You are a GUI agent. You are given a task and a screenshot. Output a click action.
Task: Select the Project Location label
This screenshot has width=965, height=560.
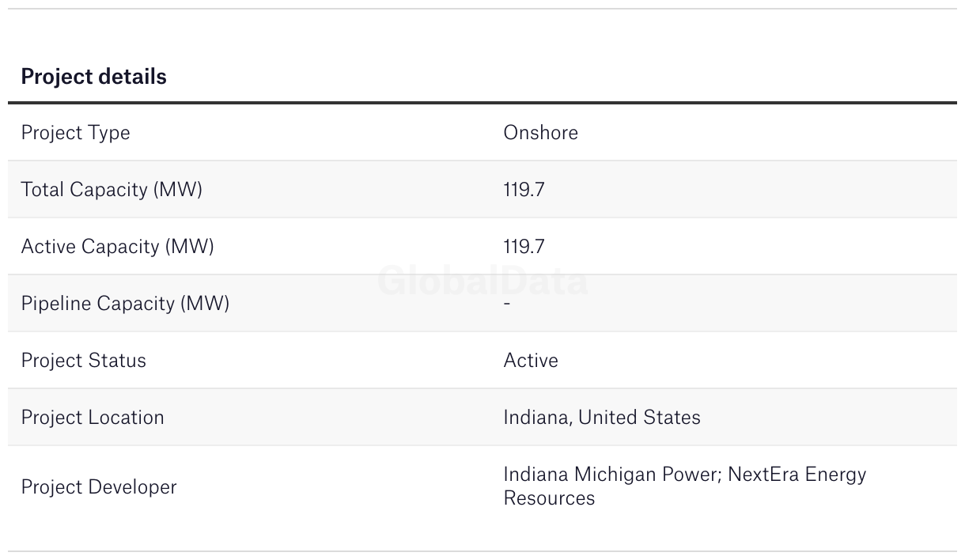93,418
